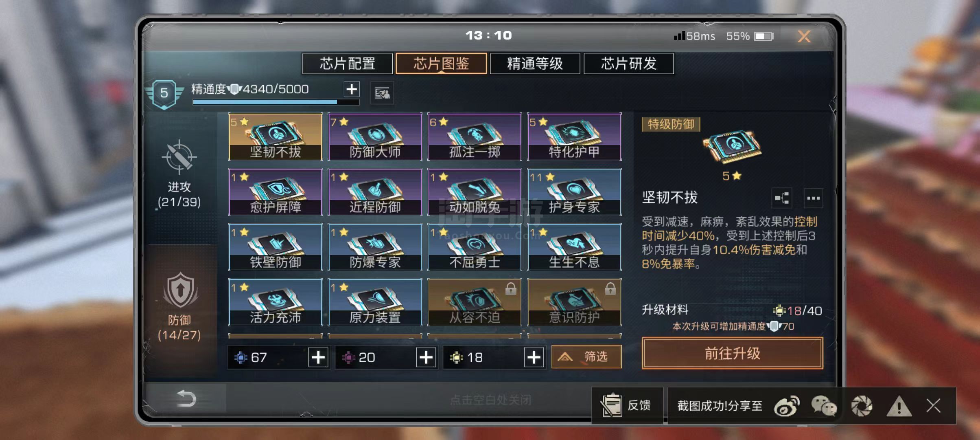Select the 防御大师 chip card
This screenshot has height=440, width=980.
click(375, 137)
